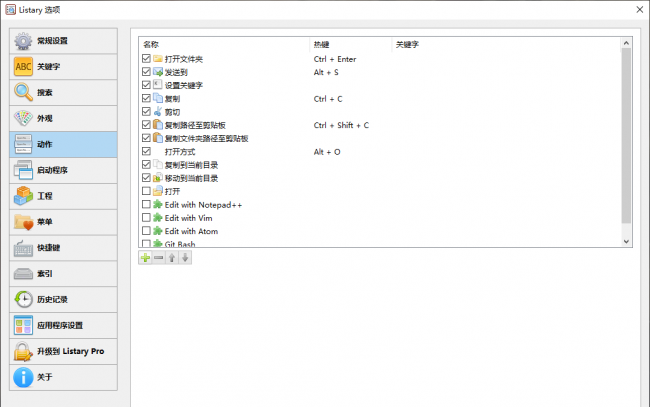
Task: Click the puzzle icon of Edit with Vim
Action: (x=158, y=218)
